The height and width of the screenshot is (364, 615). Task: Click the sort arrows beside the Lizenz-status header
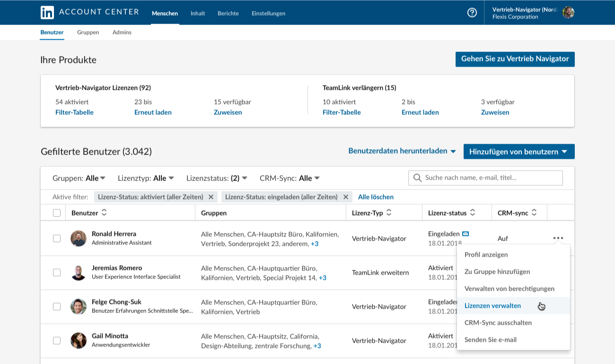(473, 213)
